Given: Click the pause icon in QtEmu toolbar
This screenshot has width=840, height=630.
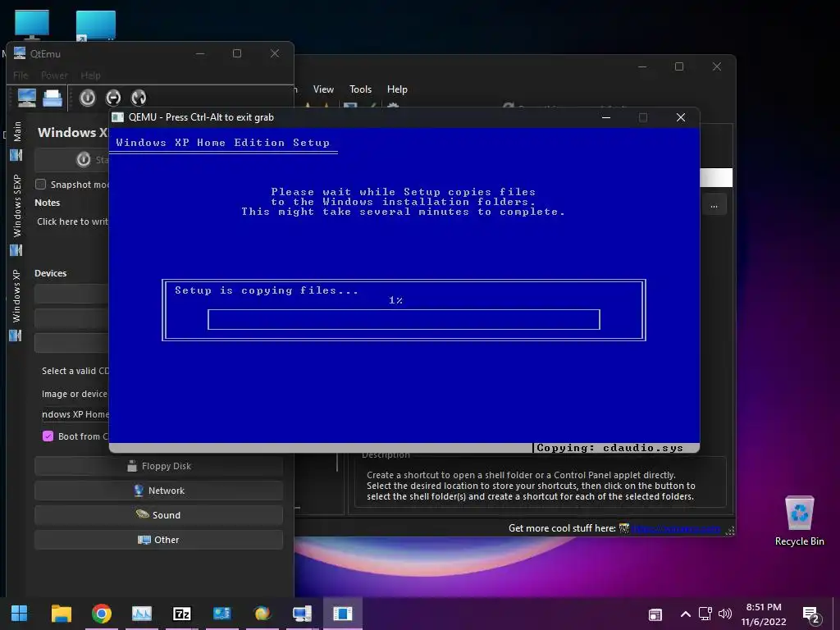Looking at the screenshot, I should point(113,98).
